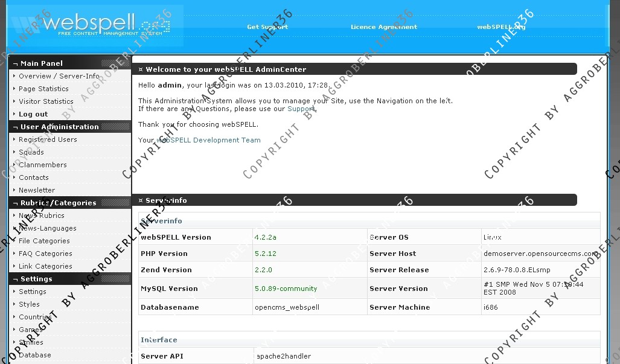
Task: Click the Rubrics/Categories section header
Action: tap(70, 203)
